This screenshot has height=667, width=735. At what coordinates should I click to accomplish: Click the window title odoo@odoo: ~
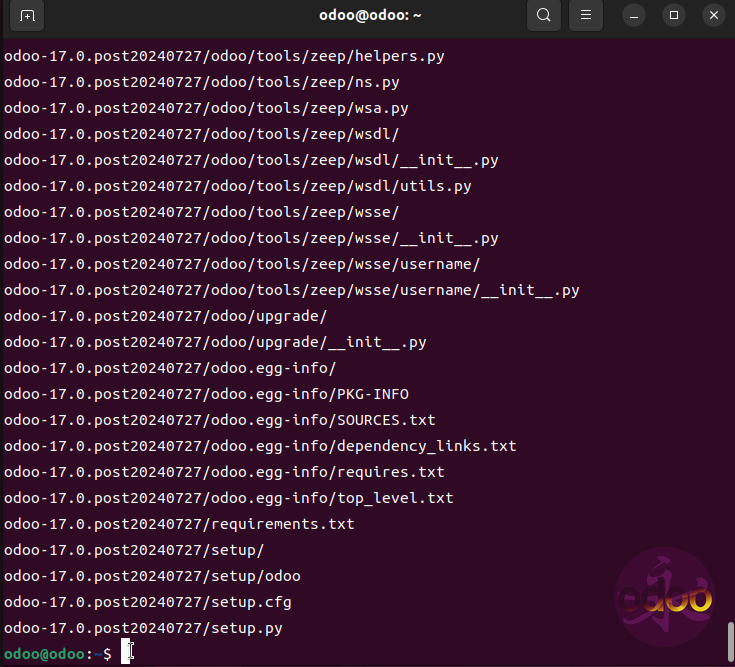pos(367,15)
